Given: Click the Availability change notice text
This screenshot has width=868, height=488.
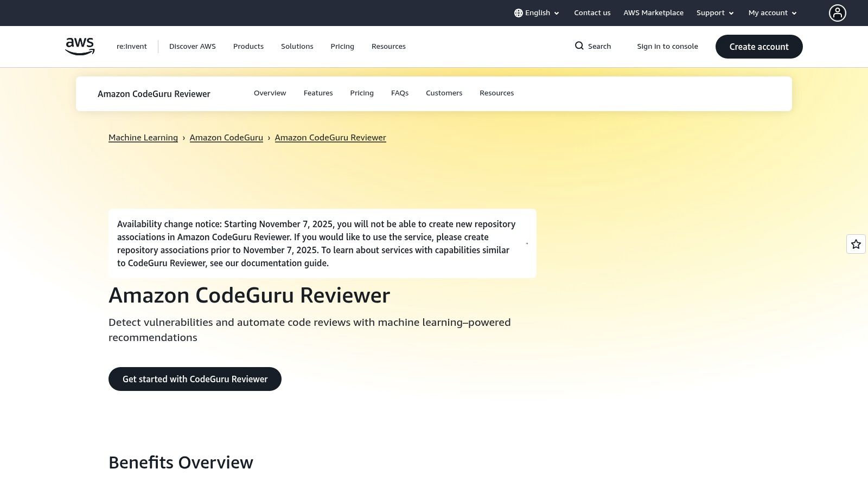Looking at the screenshot, I should [316, 243].
